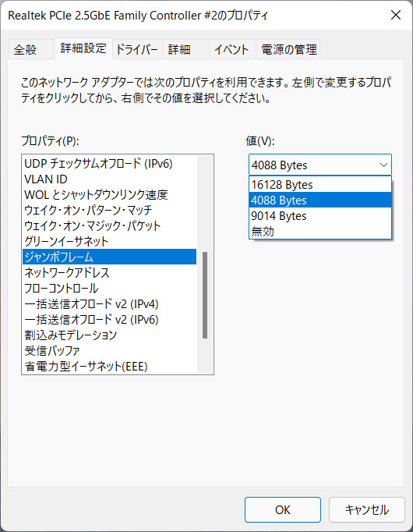
Task: Select 無効 in the value list
Action: click(320, 232)
